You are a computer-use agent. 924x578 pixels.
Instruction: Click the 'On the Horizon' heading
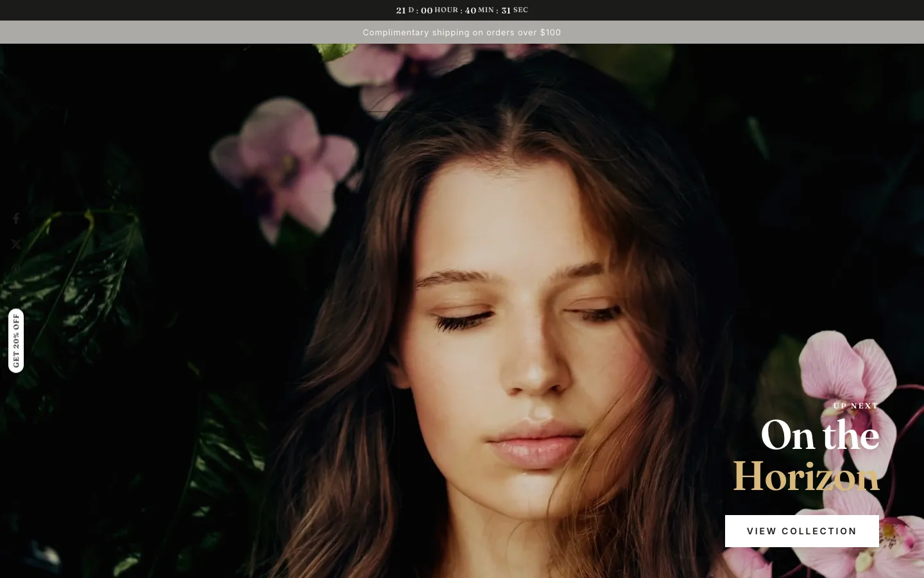(807, 456)
